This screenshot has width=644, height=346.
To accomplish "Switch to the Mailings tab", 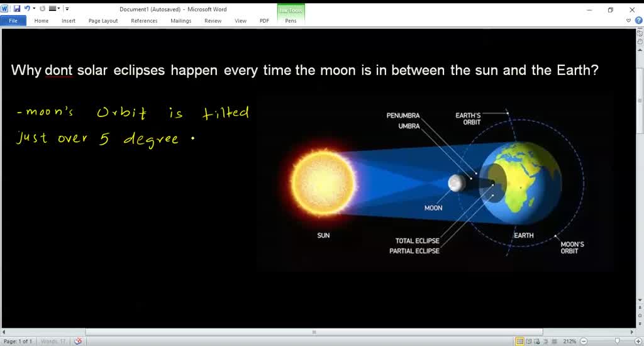I will (x=180, y=21).
